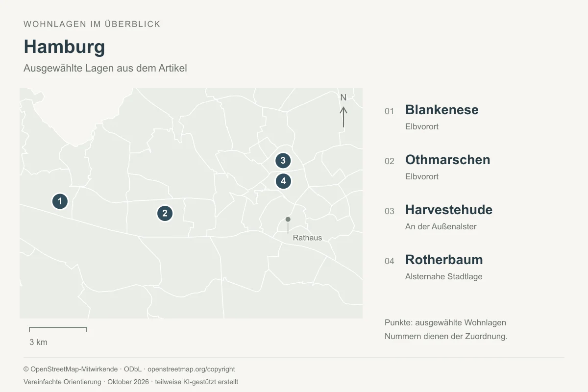Click the legend number 03
This screenshot has width=588, height=392.
click(390, 211)
